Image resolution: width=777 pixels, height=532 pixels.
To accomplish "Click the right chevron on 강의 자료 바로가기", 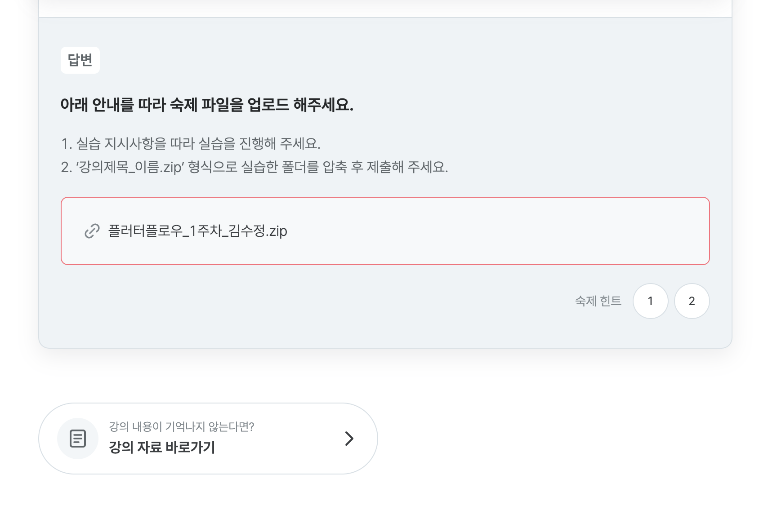I will click(349, 439).
